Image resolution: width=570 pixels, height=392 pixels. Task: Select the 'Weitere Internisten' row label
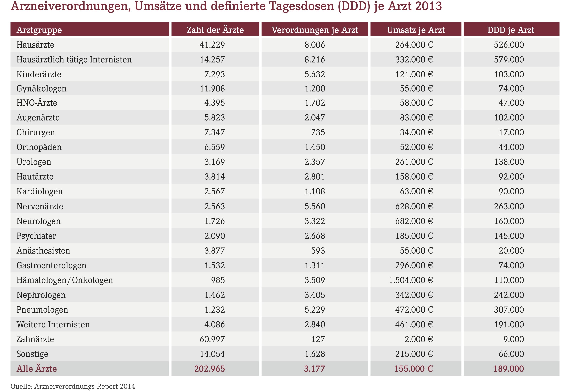53,324
